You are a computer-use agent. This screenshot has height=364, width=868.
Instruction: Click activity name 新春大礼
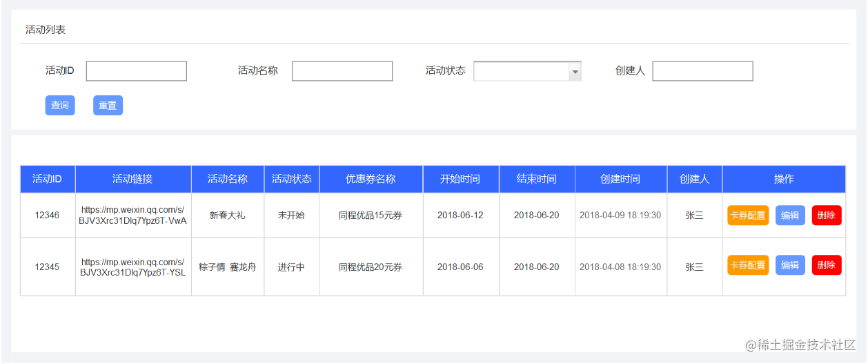point(227,215)
